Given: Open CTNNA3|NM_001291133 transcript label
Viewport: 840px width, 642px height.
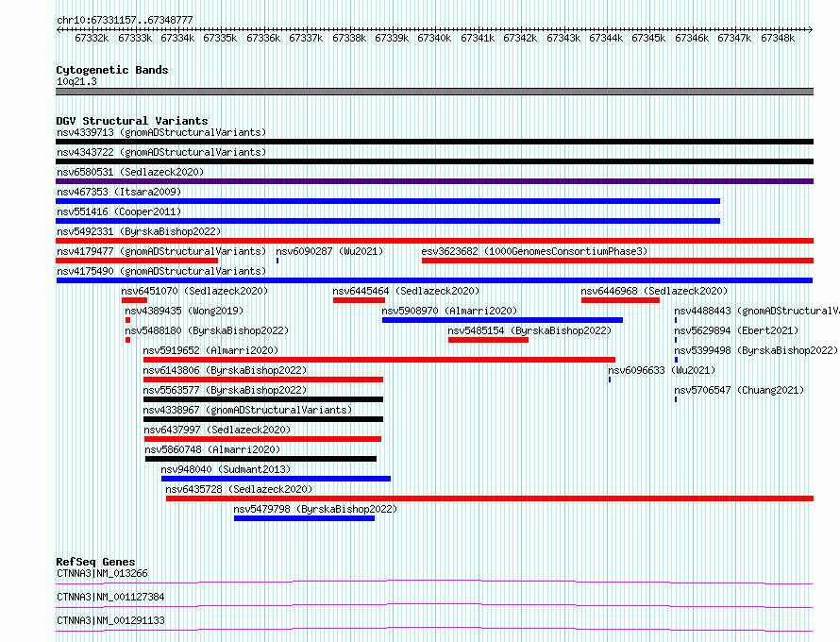Looking at the screenshot, I should (110, 620).
